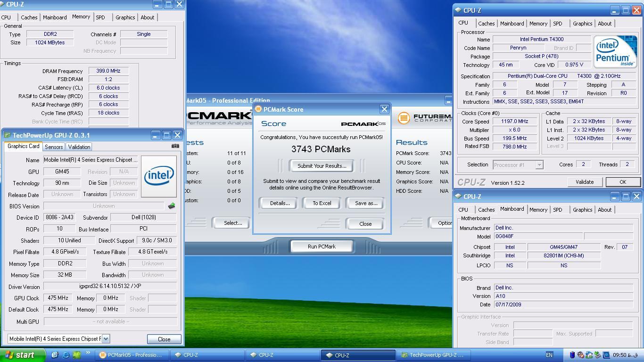Screen dimensions: 644x362
Task: Click Specification field Pentium(R) Dual-Core CPU T4300
Action: pyautogui.click(x=564, y=76)
